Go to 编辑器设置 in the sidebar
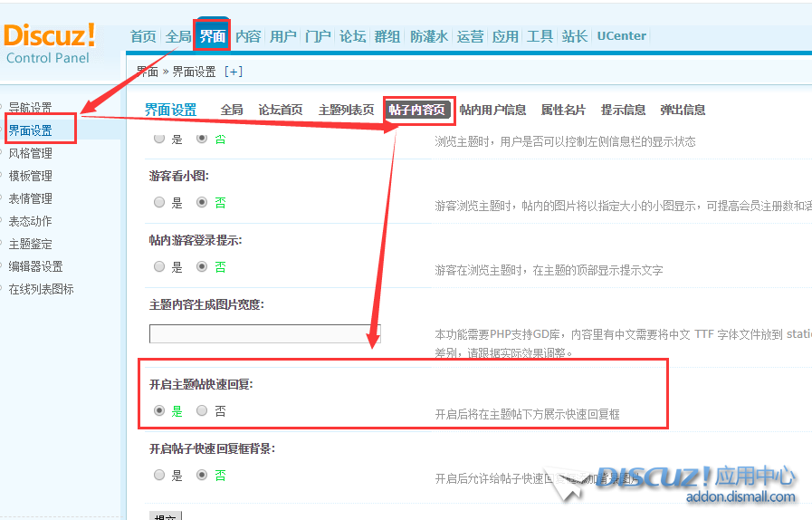This screenshot has width=812, height=520. pyautogui.click(x=36, y=266)
